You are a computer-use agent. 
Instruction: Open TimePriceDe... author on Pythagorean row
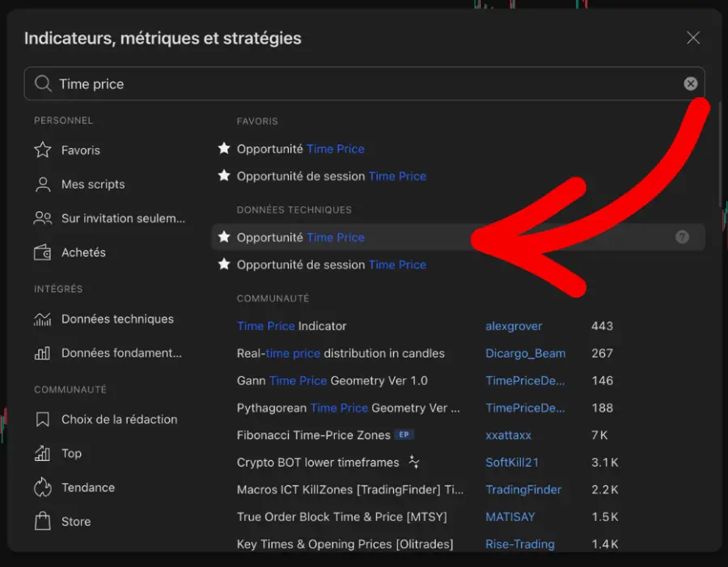point(525,408)
